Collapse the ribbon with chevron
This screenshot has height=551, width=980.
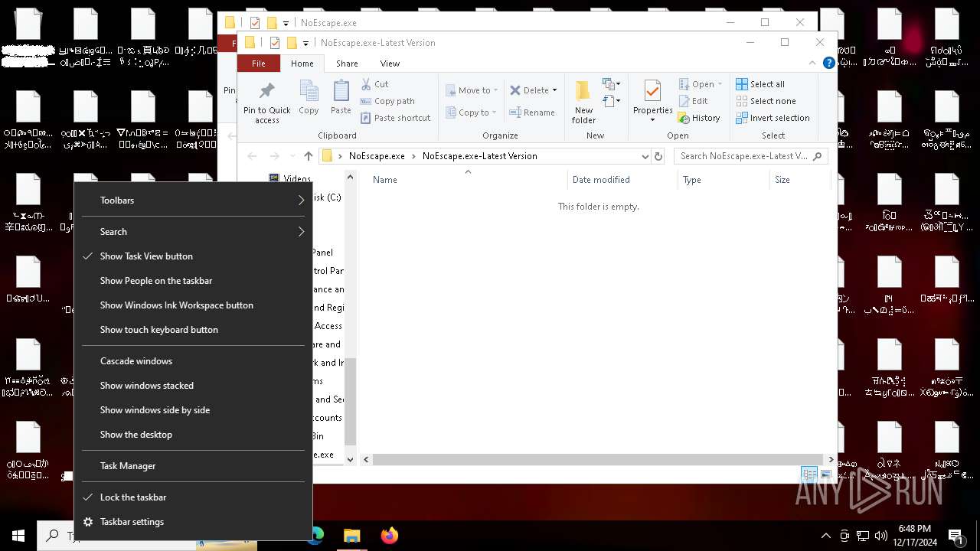tap(812, 64)
